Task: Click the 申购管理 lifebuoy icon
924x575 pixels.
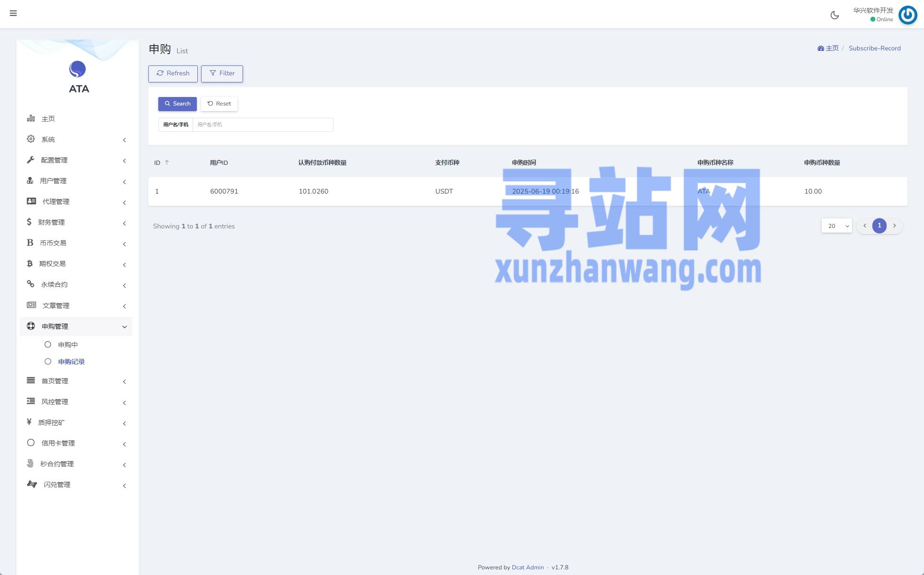Action: click(x=31, y=326)
